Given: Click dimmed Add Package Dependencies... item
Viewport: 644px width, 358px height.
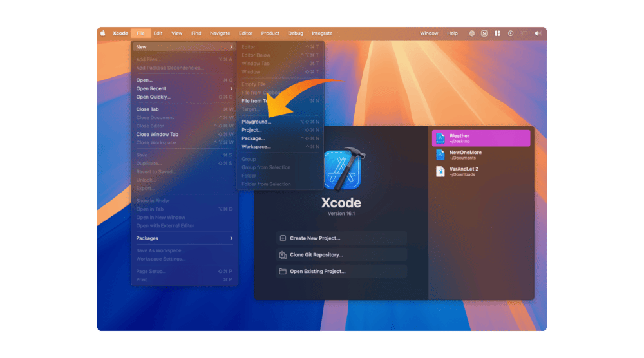Looking at the screenshot, I should click(184, 68).
